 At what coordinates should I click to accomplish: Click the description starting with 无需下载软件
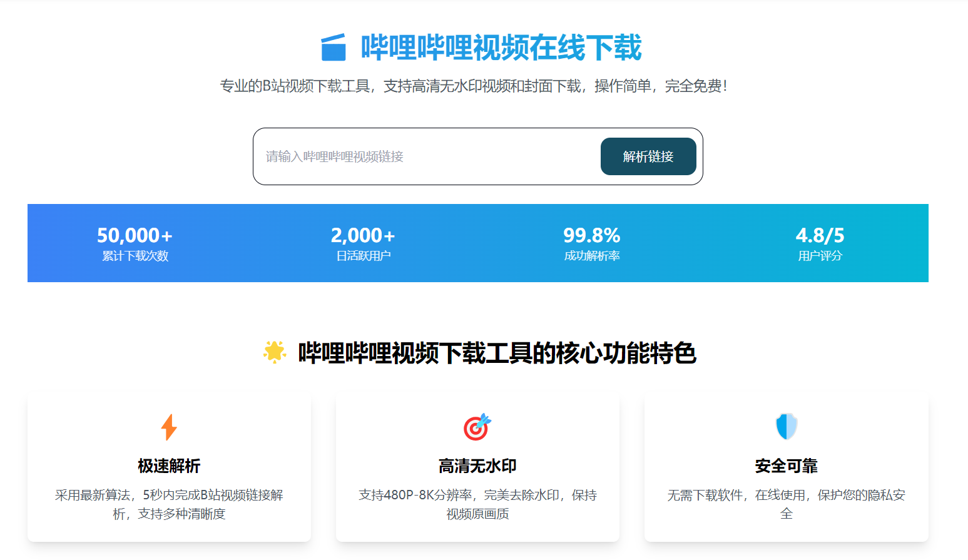click(787, 504)
